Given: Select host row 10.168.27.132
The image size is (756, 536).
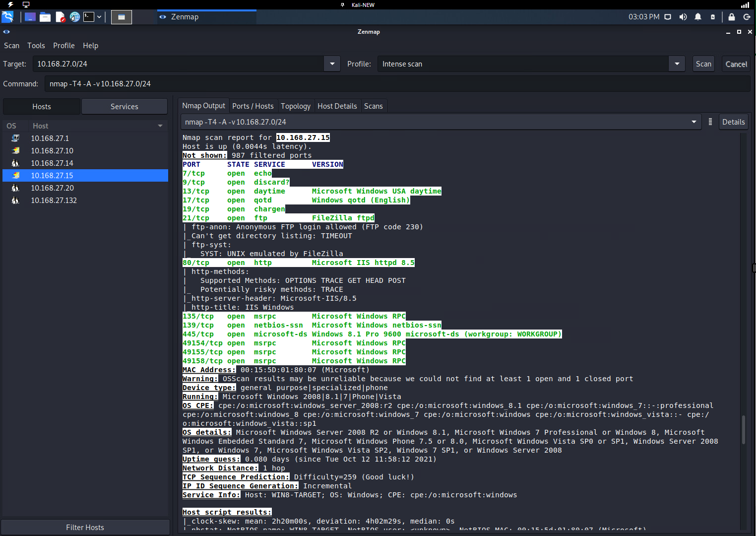Looking at the screenshot, I should point(85,201).
